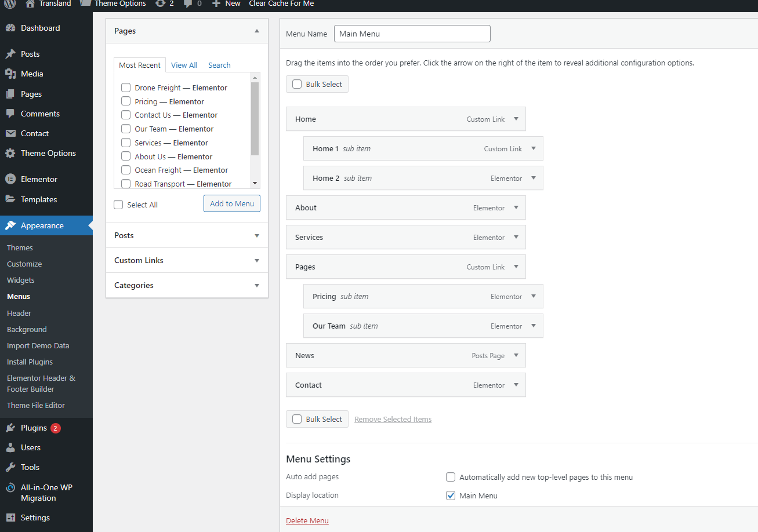Viewport: 758px width, 532px height.
Task: Click the Delete Menu link
Action: click(307, 520)
